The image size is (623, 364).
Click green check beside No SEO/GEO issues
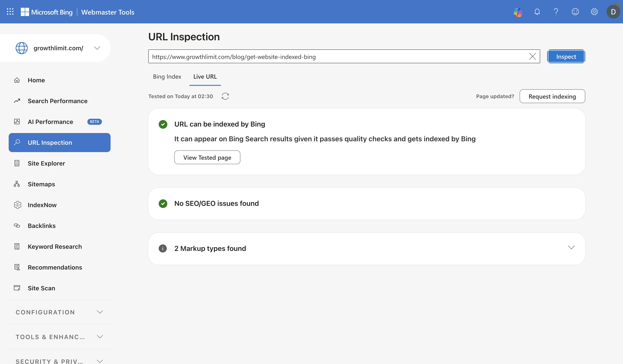pyautogui.click(x=163, y=204)
